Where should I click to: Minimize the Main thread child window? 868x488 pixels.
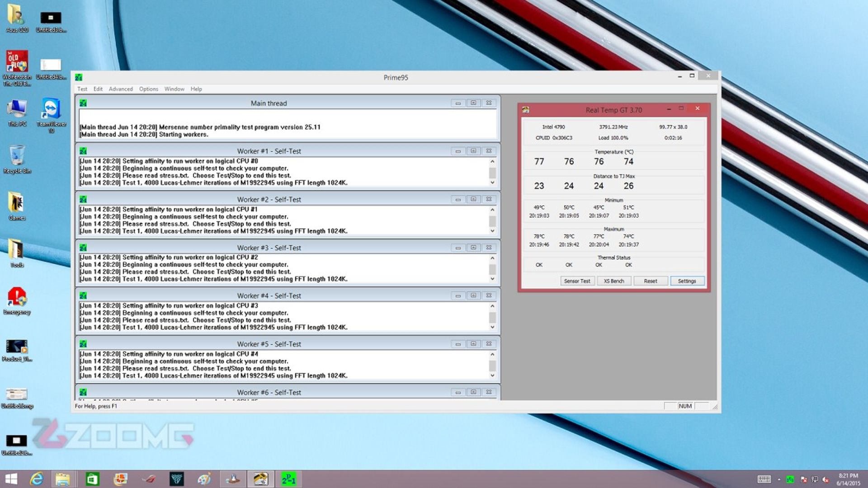[x=458, y=103]
